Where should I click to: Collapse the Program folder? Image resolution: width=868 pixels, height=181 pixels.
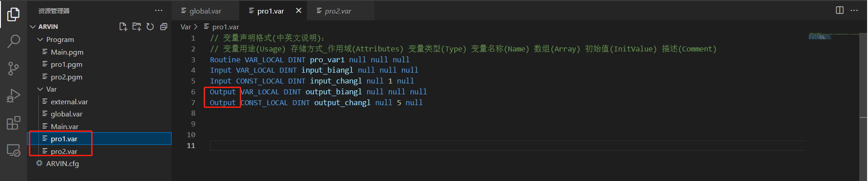(x=40, y=39)
